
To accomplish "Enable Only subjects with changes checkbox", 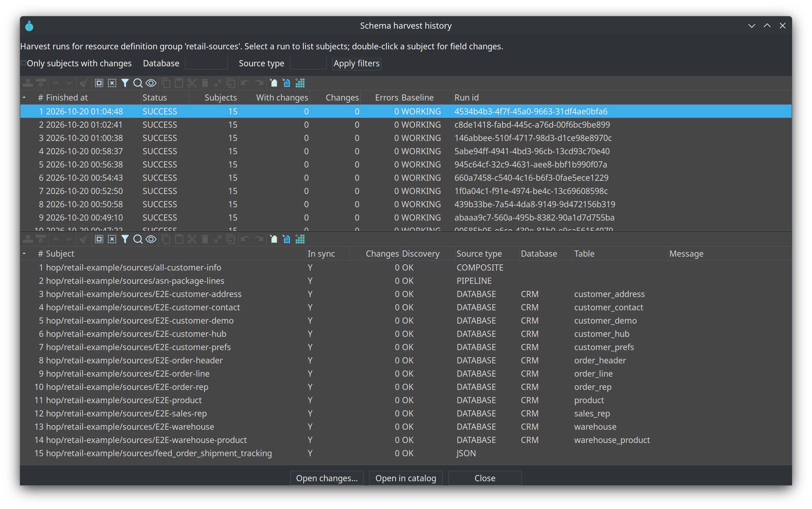I will coord(23,63).
